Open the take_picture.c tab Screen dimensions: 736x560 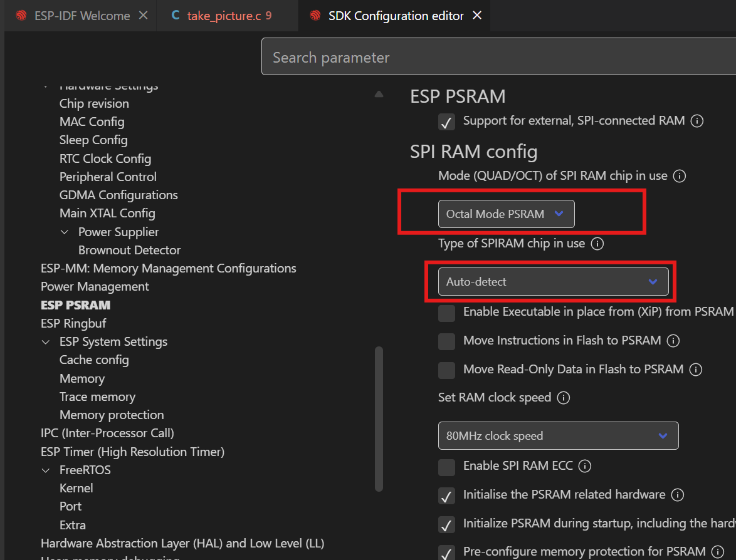point(224,16)
